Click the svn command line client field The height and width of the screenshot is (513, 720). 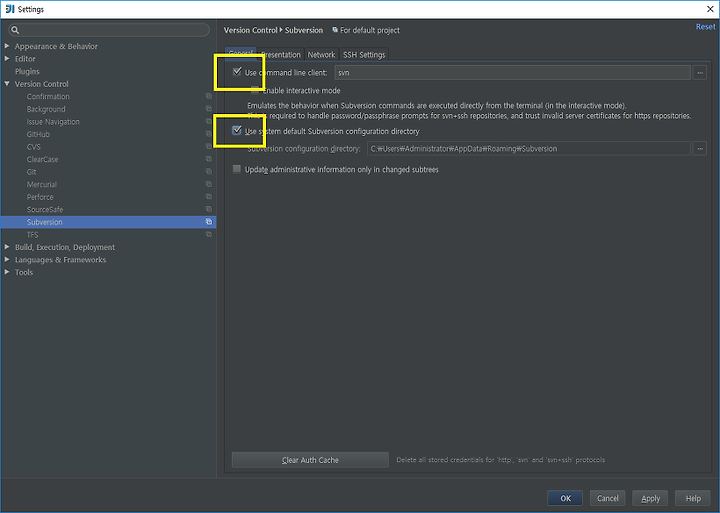512,73
